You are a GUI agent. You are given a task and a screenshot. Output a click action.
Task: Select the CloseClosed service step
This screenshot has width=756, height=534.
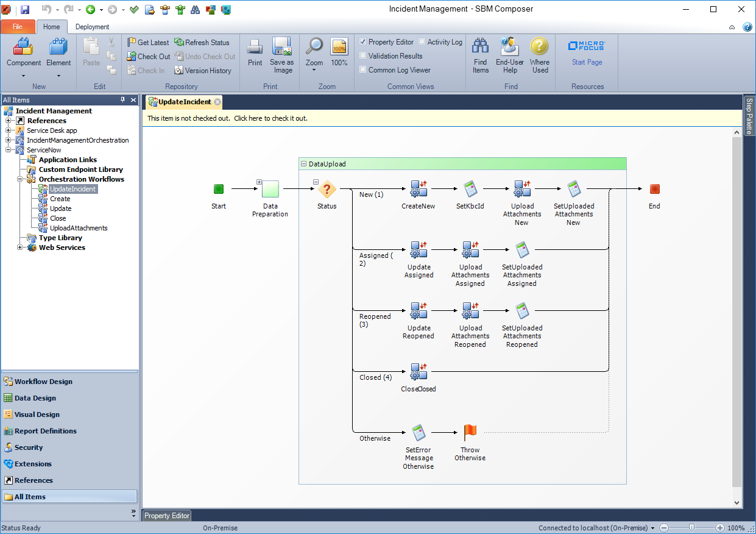coord(419,372)
